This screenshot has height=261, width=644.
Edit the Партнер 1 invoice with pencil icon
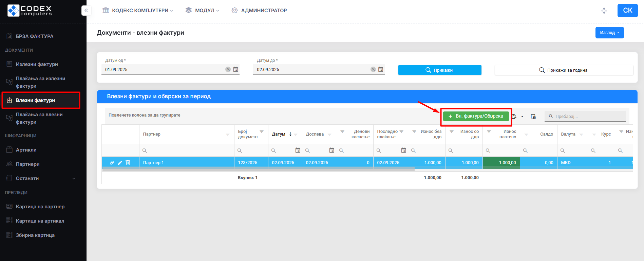pos(120,163)
